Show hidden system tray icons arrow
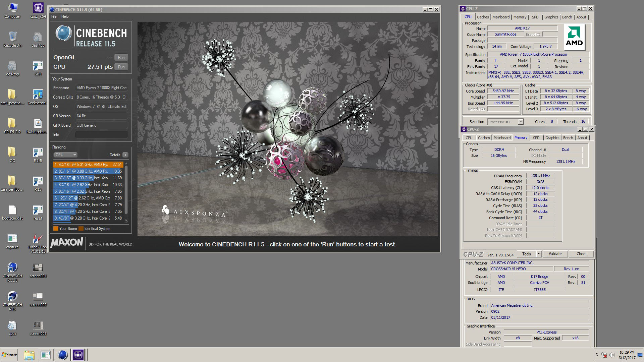This screenshot has width=644, height=362. [597, 355]
